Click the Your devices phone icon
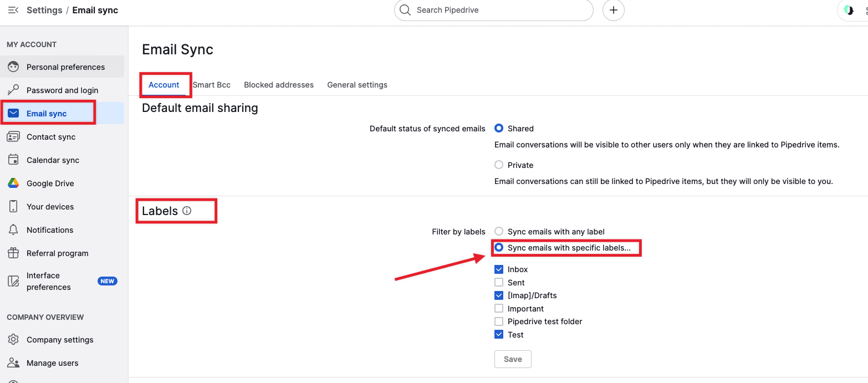 tap(13, 207)
